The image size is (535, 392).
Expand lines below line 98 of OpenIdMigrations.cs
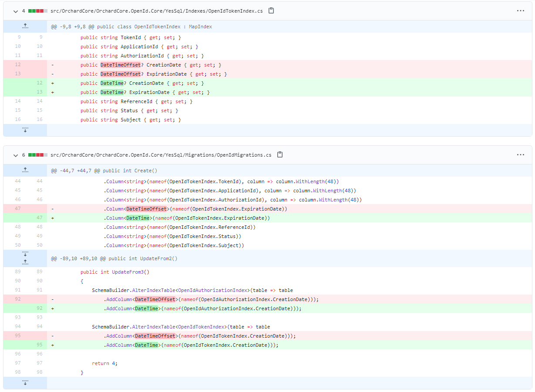click(25, 383)
